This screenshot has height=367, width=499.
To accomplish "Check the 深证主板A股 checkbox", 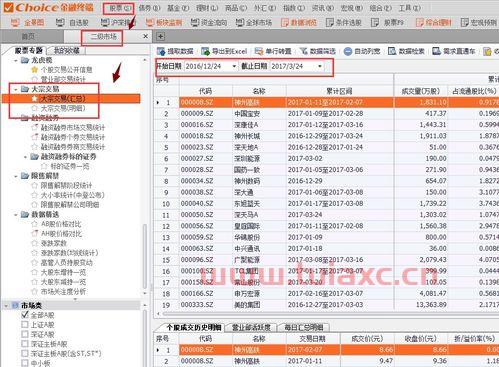I will [25, 344].
